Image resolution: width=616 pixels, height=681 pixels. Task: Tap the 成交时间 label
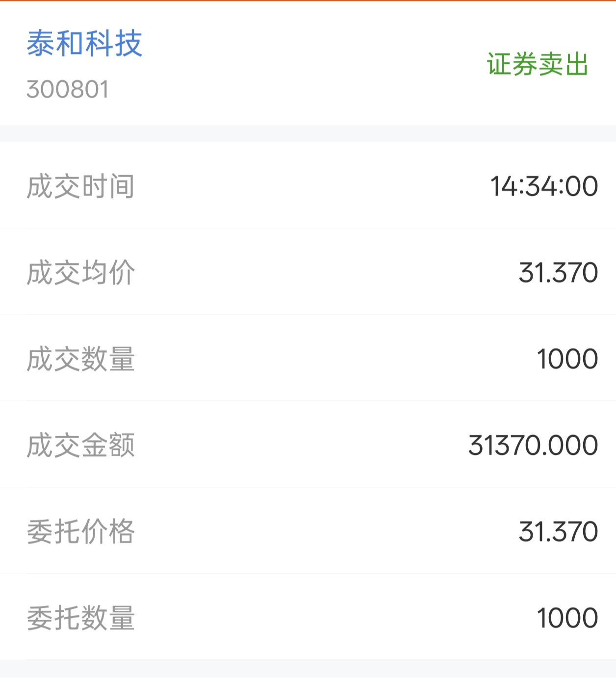coord(81,186)
